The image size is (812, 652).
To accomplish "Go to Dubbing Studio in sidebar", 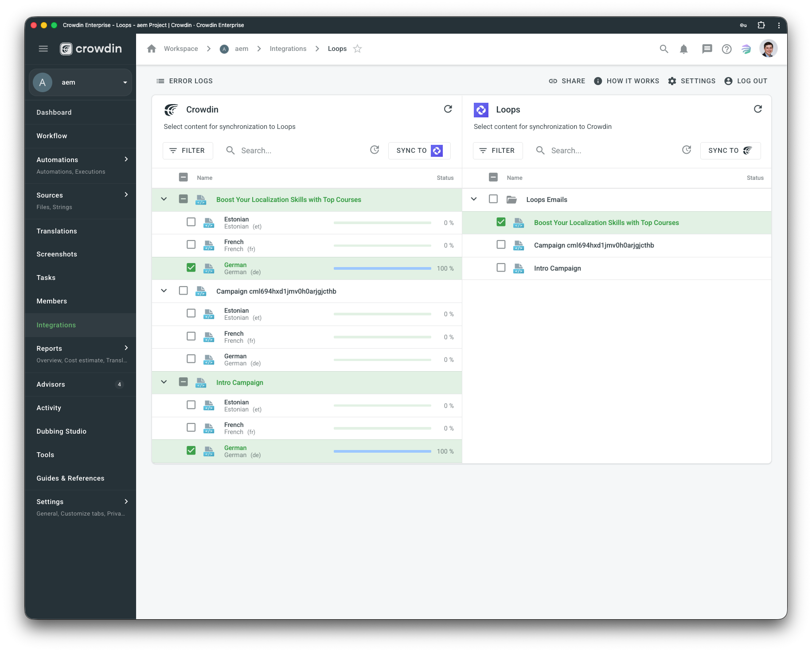I will [62, 431].
